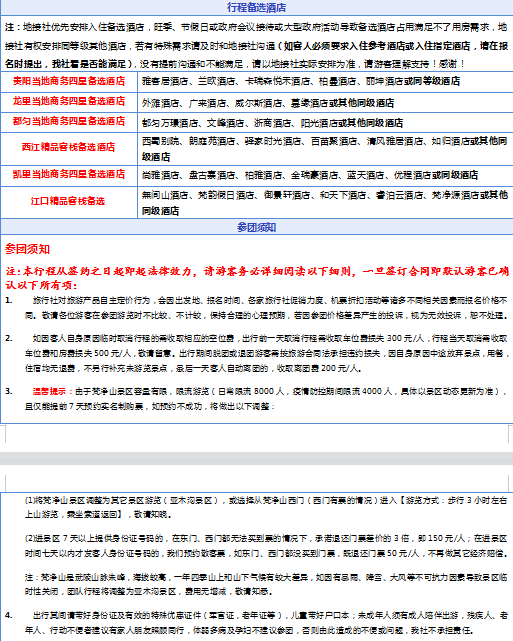This screenshot has width=513, height=641.
Task: Select cell 江口精品客栈备选
Action: coord(69,201)
